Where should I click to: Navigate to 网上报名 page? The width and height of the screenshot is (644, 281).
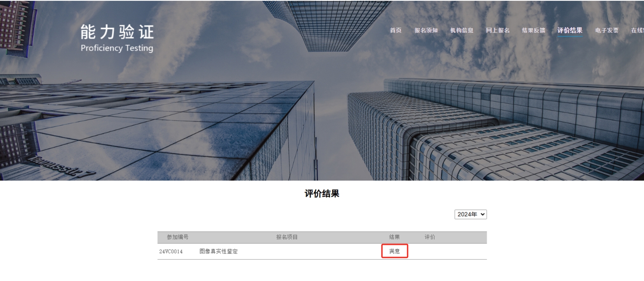(x=498, y=30)
